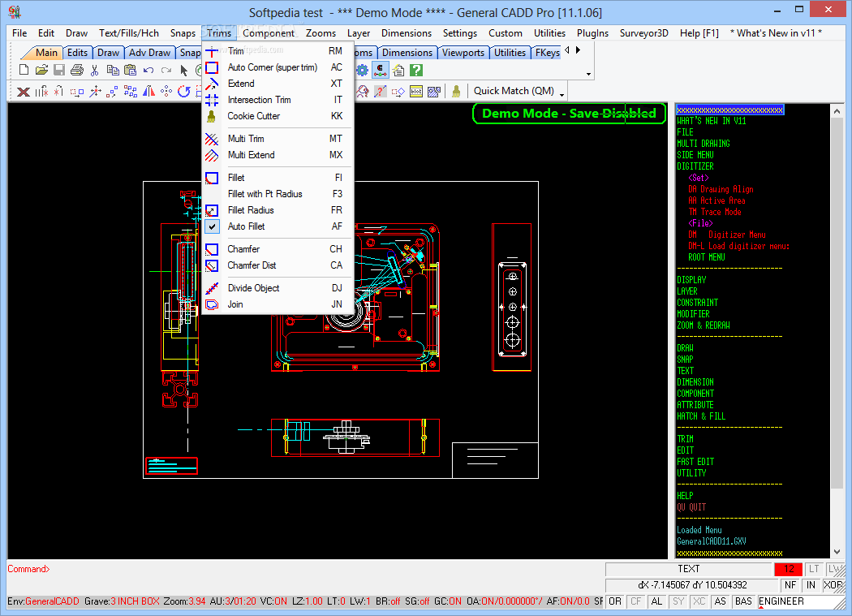852x616 pixels.
Task: Click the side menu scrollbar down arrow
Action: tap(837, 552)
